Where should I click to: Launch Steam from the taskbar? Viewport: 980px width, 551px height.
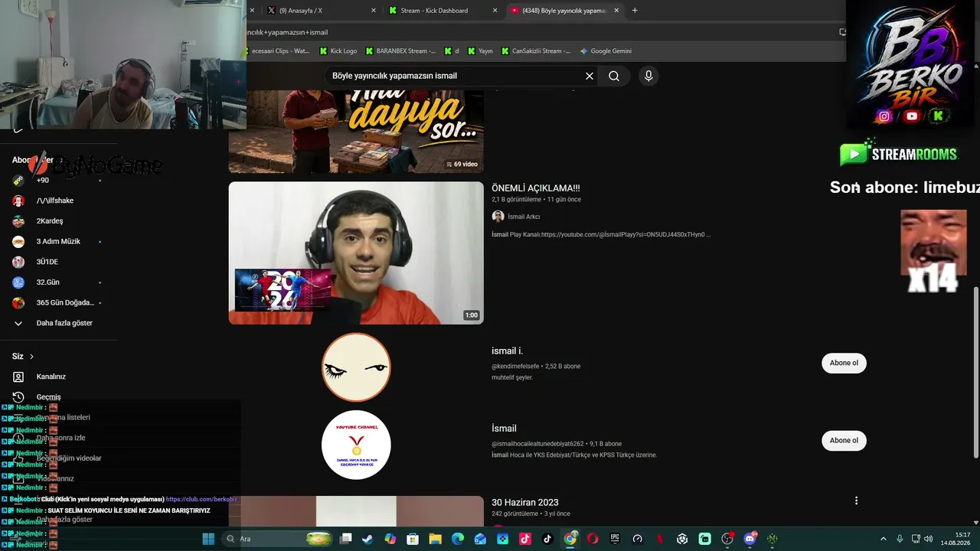click(368, 539)
